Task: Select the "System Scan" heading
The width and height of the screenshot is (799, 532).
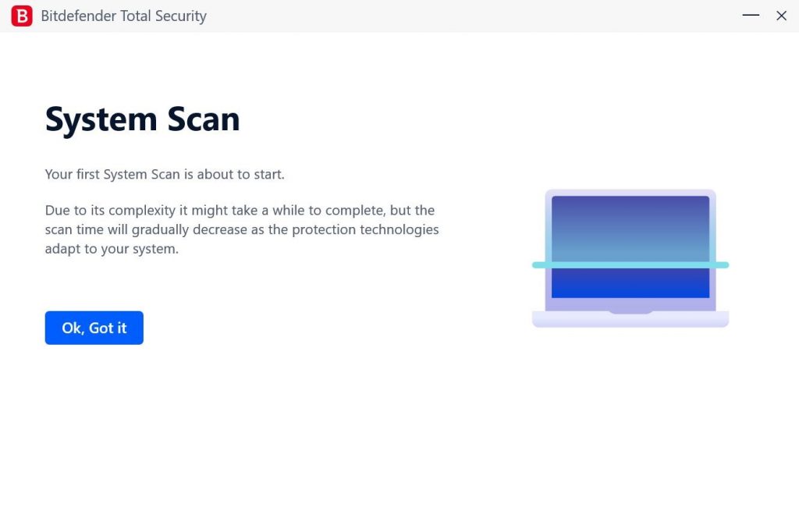Action: pyautogui.click(x=142, y=119)
